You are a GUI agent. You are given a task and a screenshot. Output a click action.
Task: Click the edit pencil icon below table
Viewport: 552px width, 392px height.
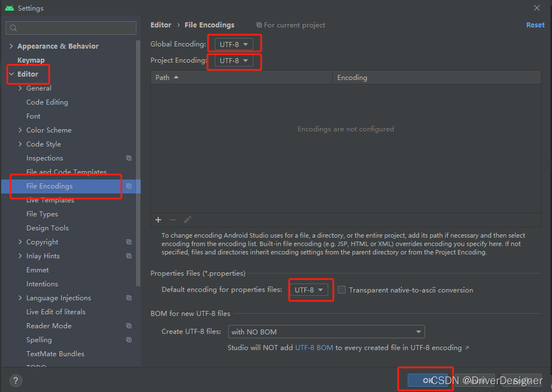tap(187, 220)
